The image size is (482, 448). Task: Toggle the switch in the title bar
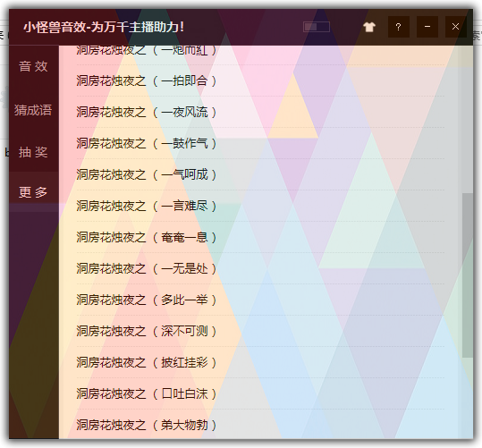tap(317, 27)
